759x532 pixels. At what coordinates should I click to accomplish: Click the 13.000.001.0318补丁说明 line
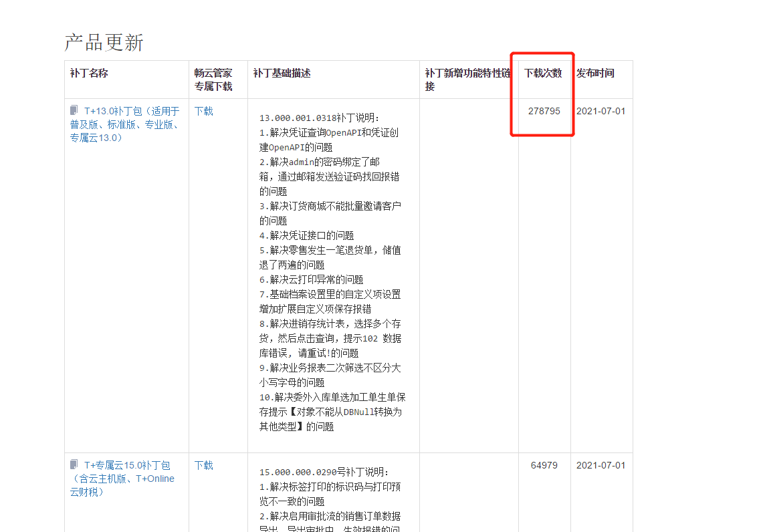coord(319,118)
